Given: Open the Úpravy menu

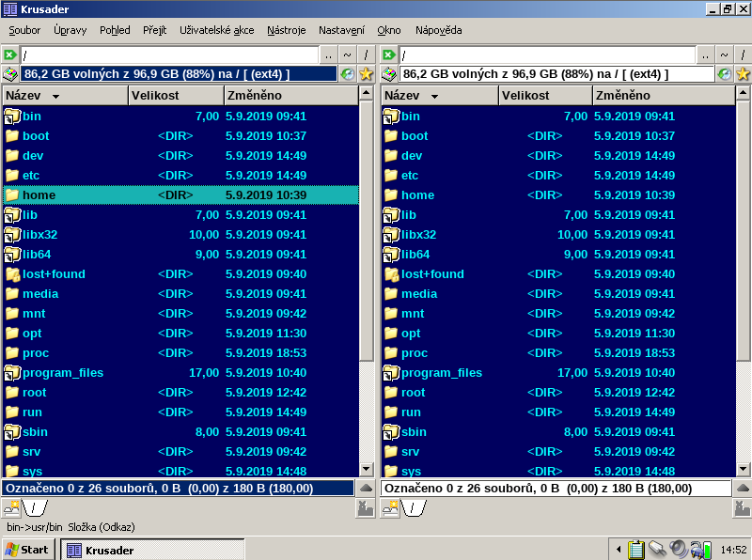Looking at the screenshot, I should [70, 30].
